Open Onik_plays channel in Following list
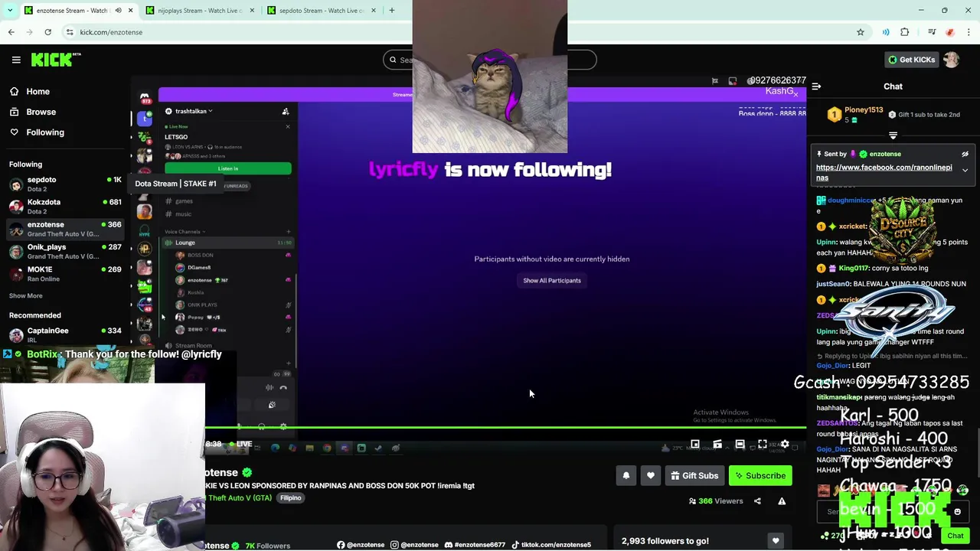 (65, 252)
